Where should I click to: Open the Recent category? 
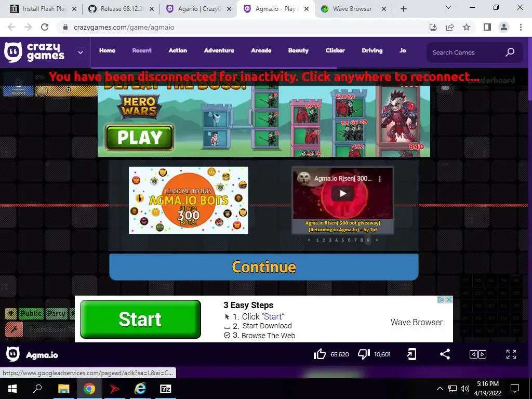pyautogui.click(x=142, y=50)
